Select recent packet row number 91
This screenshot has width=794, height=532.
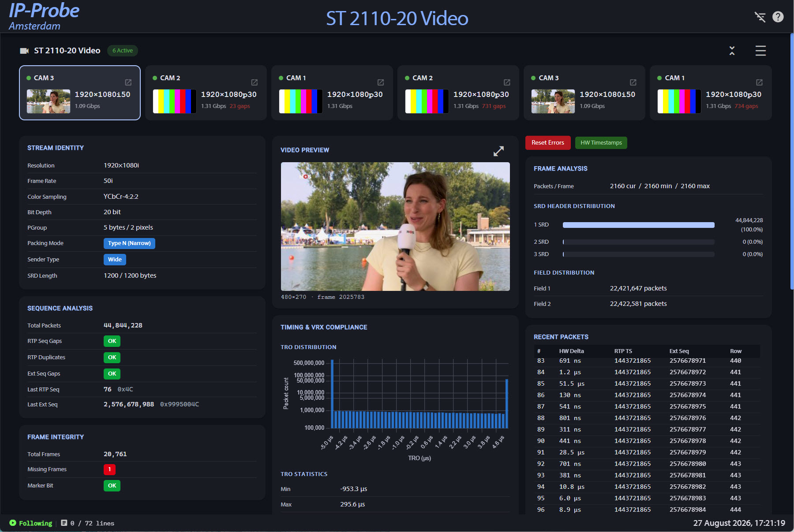tap(647, 453)
